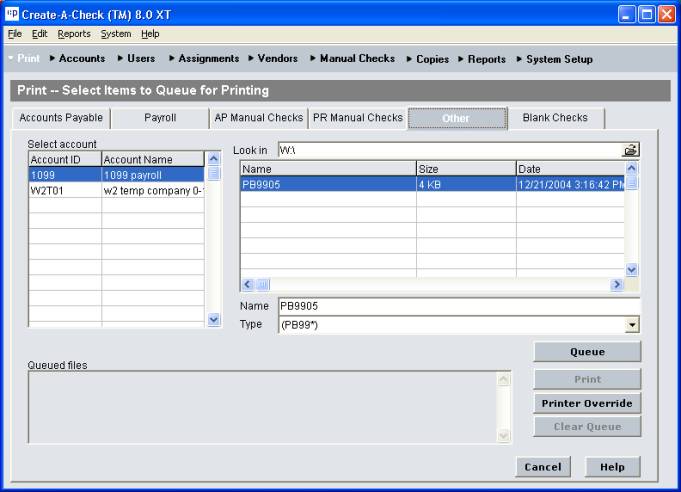This screenshot has width=681, height=492.
Task: Switch to the Blank Checks tab
Action: [555, 118]
